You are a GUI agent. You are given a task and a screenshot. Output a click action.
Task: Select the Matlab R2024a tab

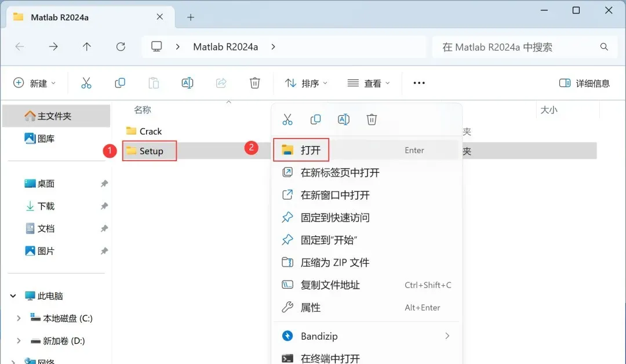[90, 17]
